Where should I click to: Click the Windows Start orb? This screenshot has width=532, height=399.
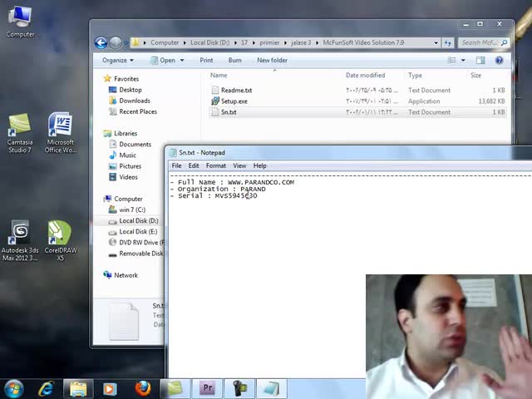(13, 389)
